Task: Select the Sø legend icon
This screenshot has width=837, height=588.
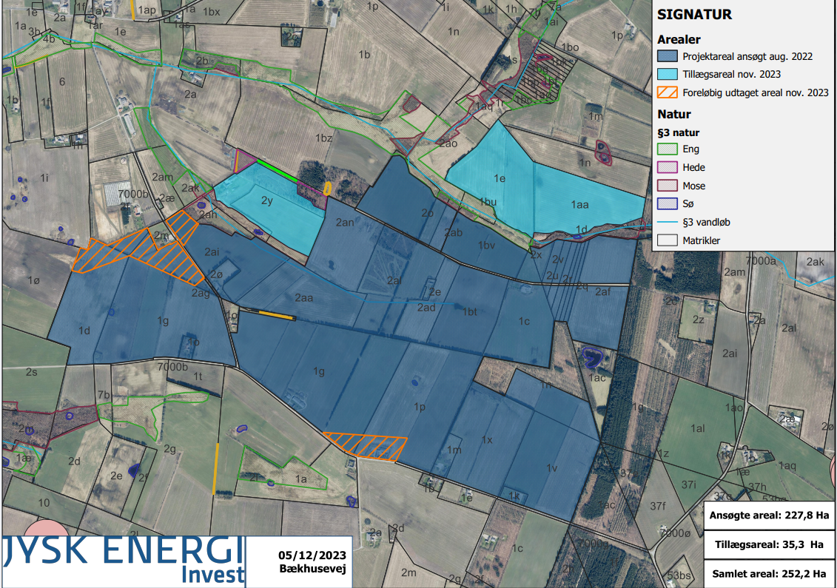Action: (667, 206)
